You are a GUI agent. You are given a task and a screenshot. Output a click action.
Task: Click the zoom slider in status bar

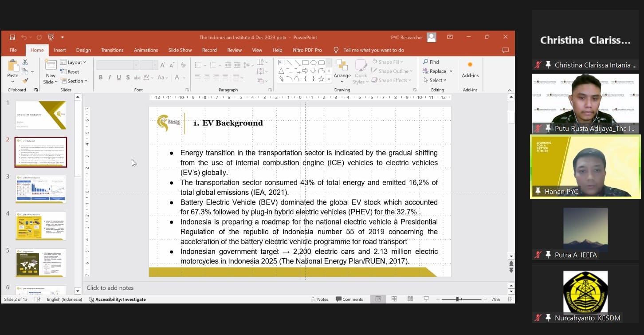click(x=458, y=300)
